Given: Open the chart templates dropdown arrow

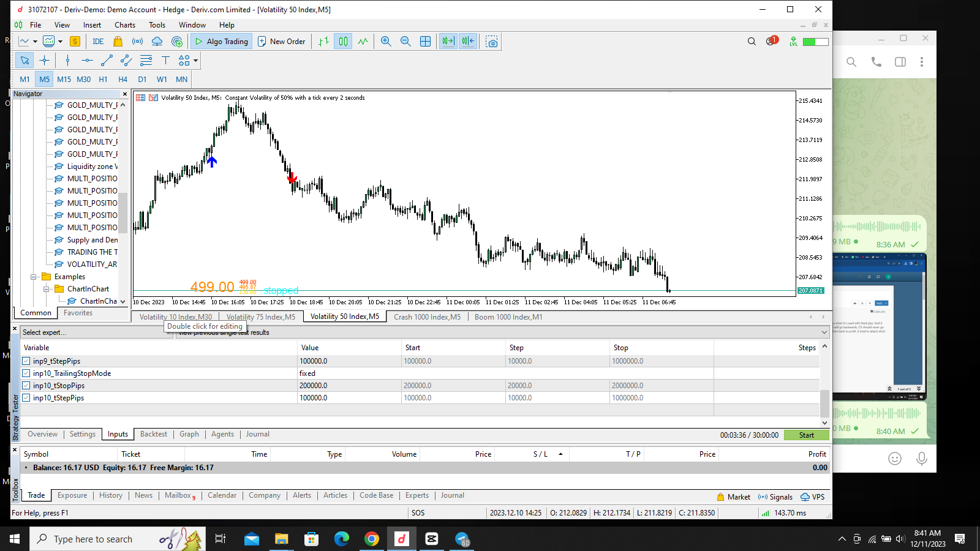Looking at the screenshot, I should 60,42.
